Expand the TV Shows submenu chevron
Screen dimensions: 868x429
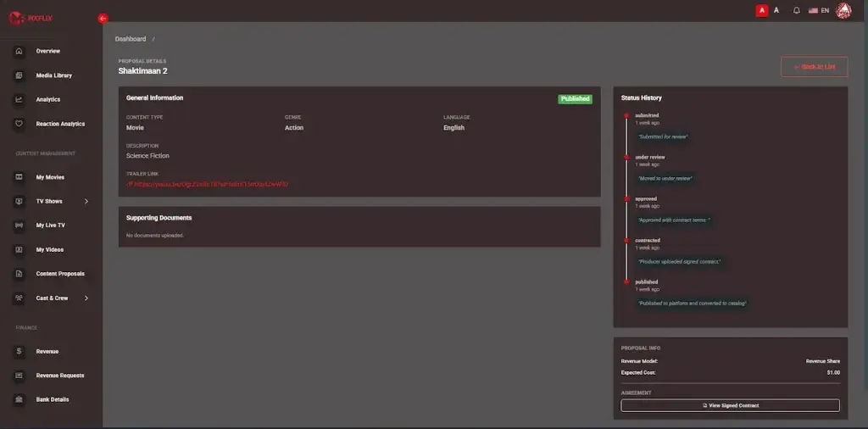86,202
